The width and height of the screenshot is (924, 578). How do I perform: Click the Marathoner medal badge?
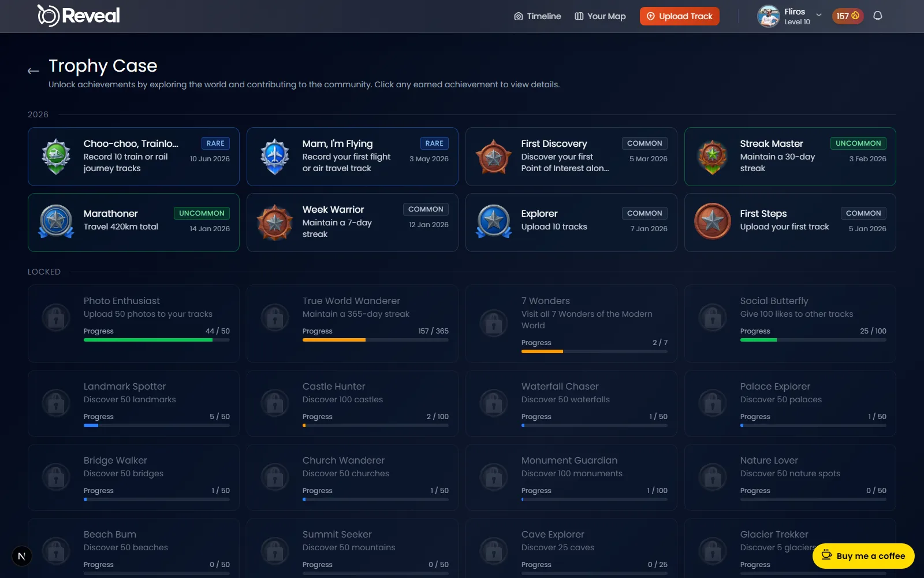[x=56, y=222]
